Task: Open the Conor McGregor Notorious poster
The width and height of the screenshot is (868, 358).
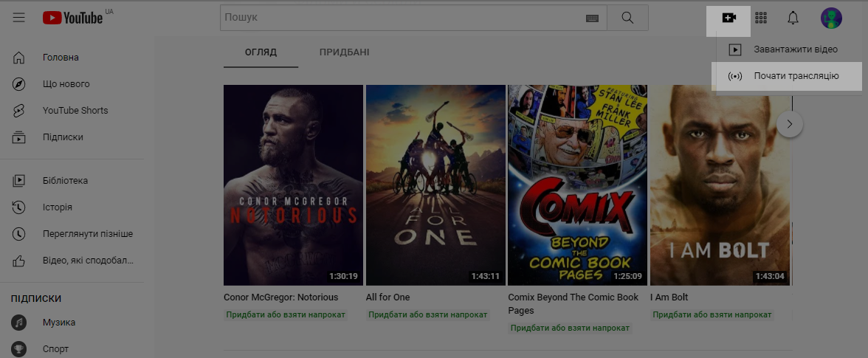Action: pyautogui.click(x=294, y=185)
